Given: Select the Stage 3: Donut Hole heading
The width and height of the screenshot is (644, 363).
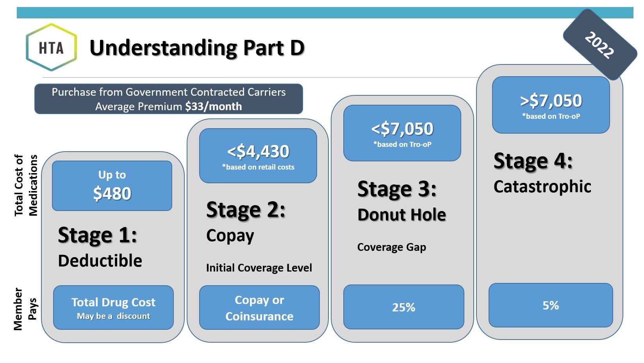Looking at the screenshot, I should tap(401, 201).
